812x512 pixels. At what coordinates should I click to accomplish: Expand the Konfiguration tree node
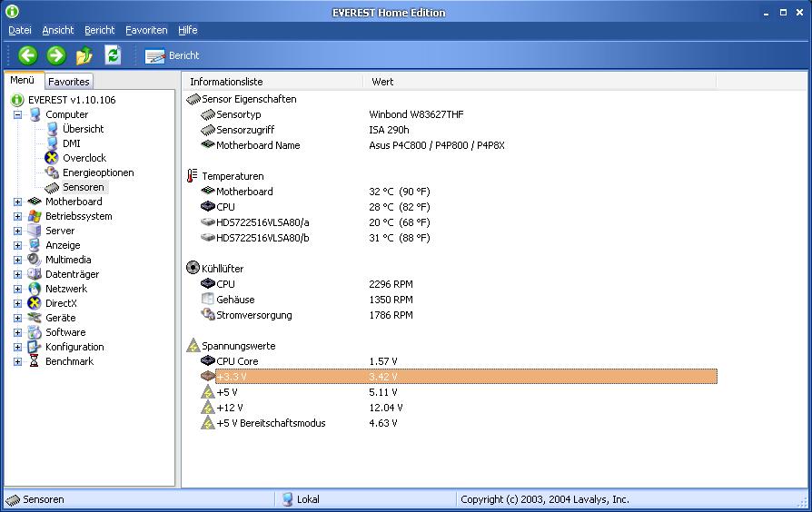coord(17,347)
